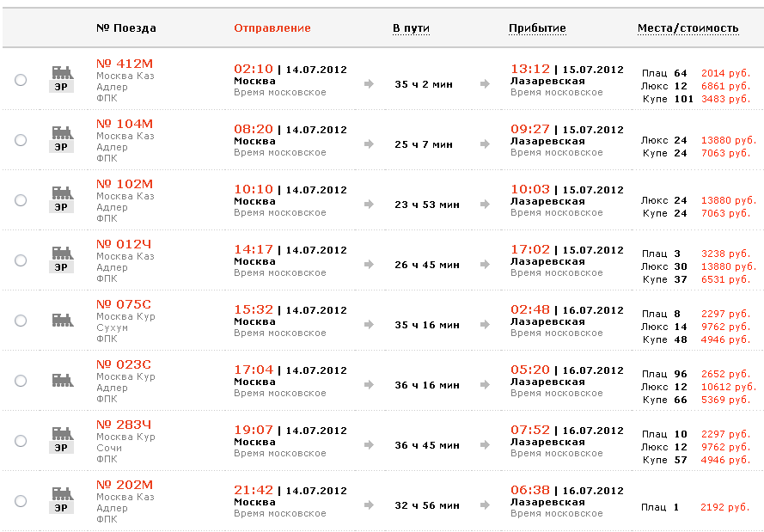Select the radio button for train 412М
Image resolution: width=764 pixels, height=532 pixels.
(x=21, y=80)
